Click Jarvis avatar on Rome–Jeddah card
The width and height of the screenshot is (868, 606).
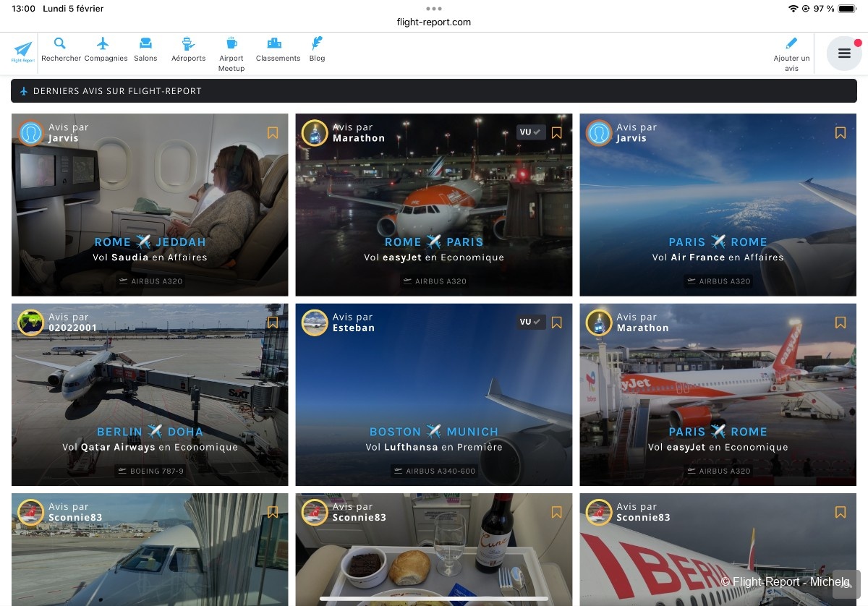tap(31, 133)
